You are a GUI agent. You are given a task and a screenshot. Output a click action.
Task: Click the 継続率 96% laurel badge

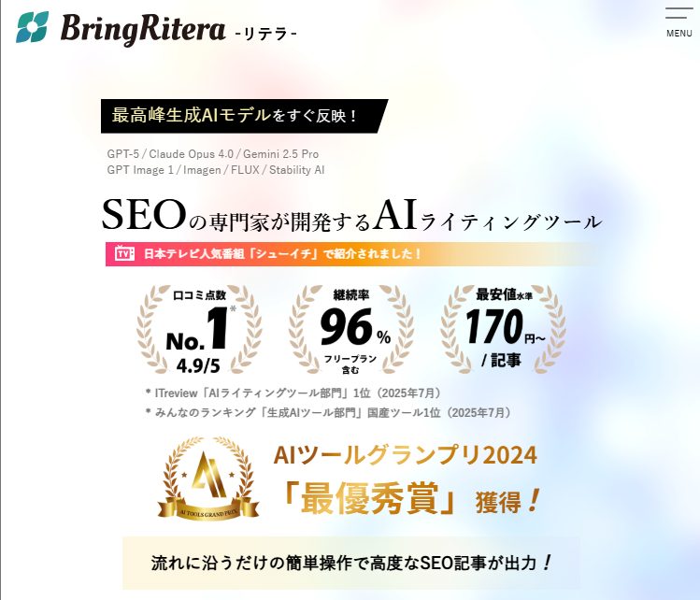click(x=350, y=330)
